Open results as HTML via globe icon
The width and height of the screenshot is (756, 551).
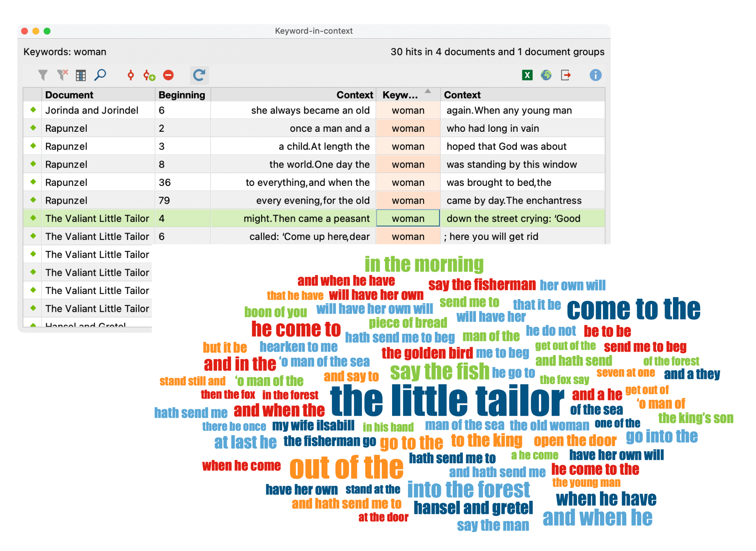point(545,75)
